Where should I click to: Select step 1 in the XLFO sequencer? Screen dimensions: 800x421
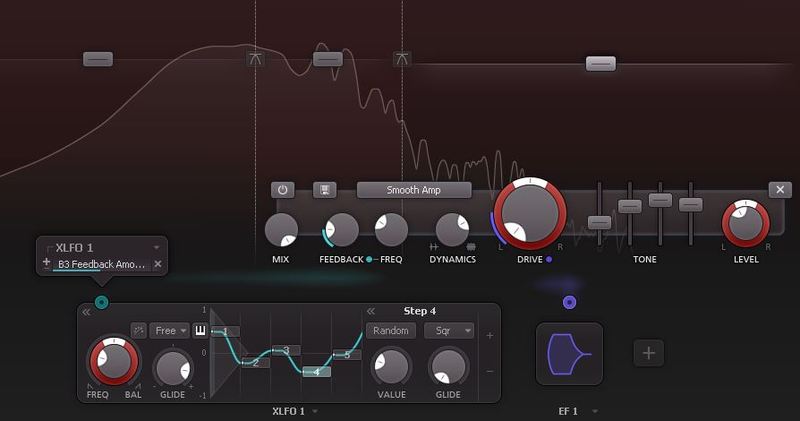point(225,332)
